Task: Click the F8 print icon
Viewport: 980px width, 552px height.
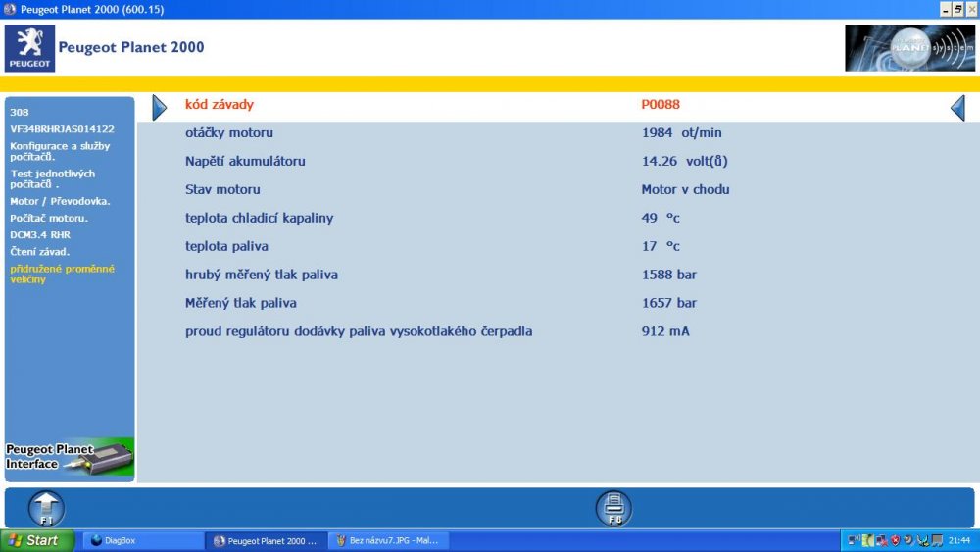Action: coord(613,508)
